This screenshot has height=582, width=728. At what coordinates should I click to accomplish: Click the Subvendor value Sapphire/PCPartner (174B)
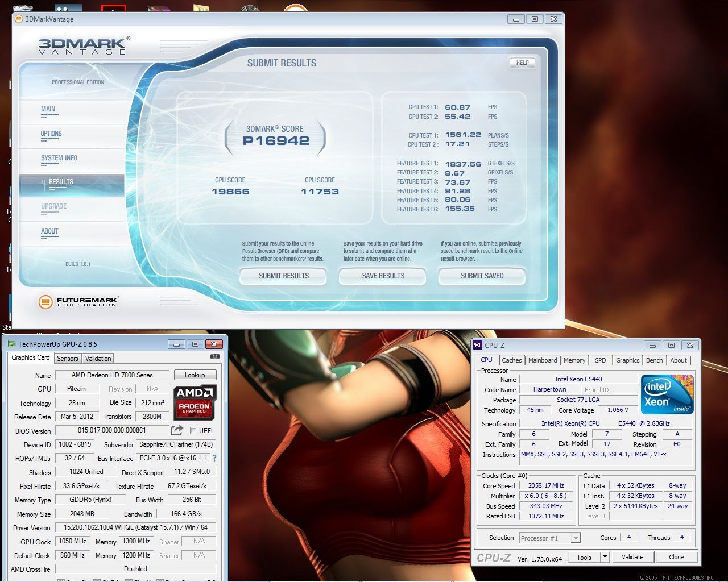coord(176,444)
